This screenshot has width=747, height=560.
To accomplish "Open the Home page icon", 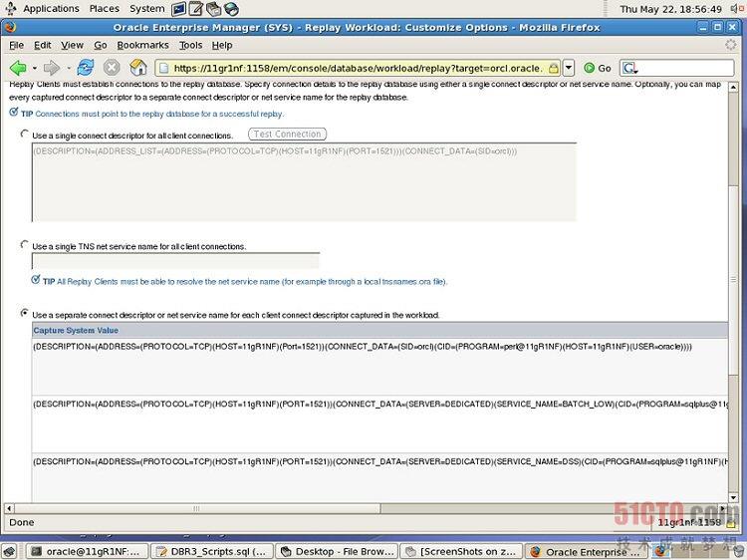I will coord(138,68).
